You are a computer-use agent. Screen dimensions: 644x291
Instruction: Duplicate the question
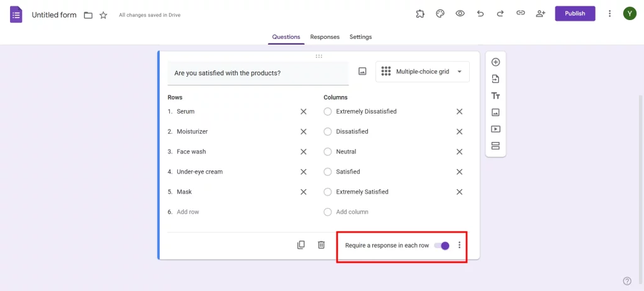301,245
